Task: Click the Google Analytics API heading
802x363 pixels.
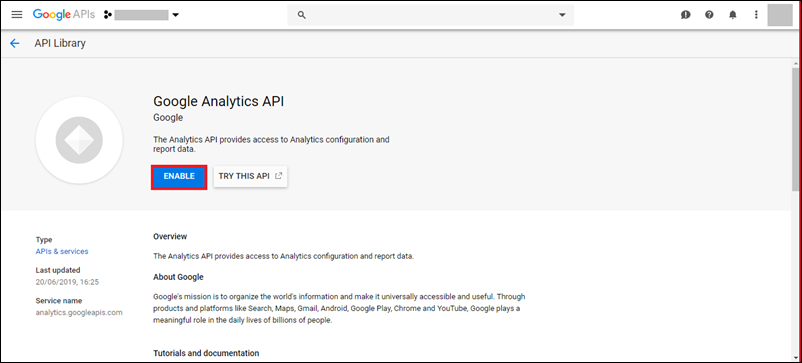Action: tap(218, 101)
